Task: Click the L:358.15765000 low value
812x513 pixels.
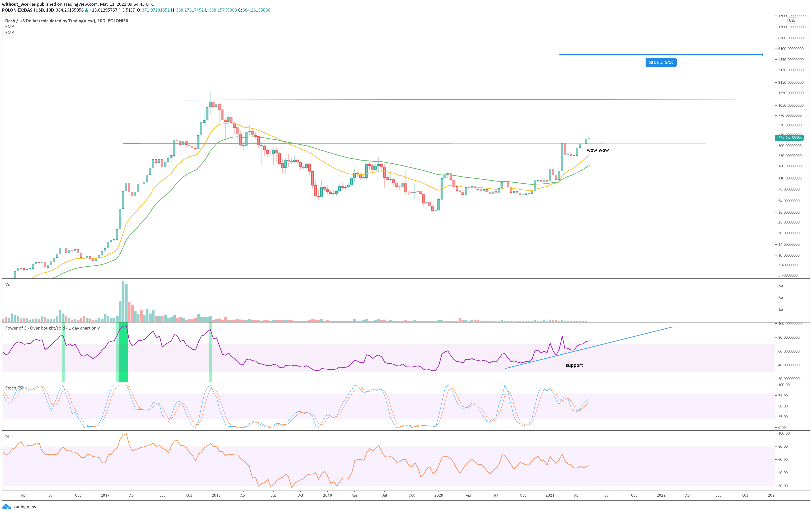Action: click(x=221, y=10)
